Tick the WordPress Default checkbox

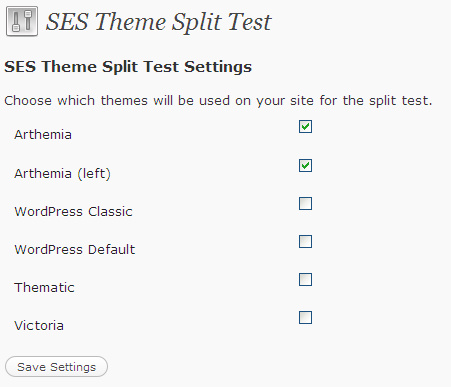(305, 241)
